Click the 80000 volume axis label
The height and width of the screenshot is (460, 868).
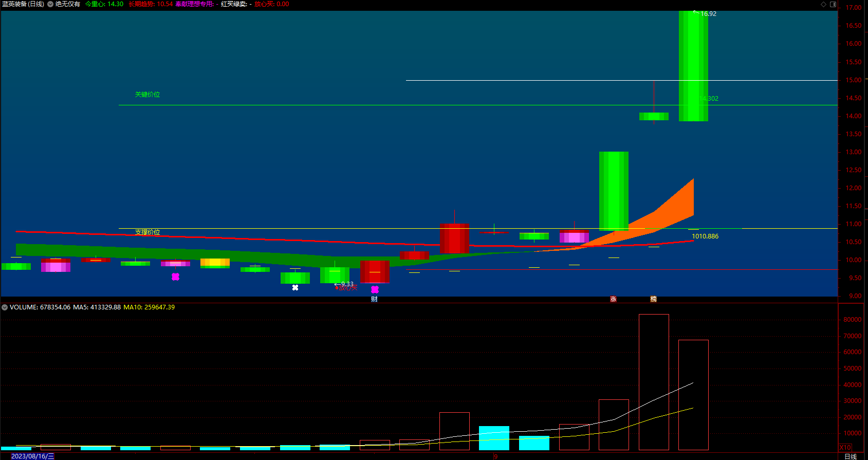tap(853, 320)
